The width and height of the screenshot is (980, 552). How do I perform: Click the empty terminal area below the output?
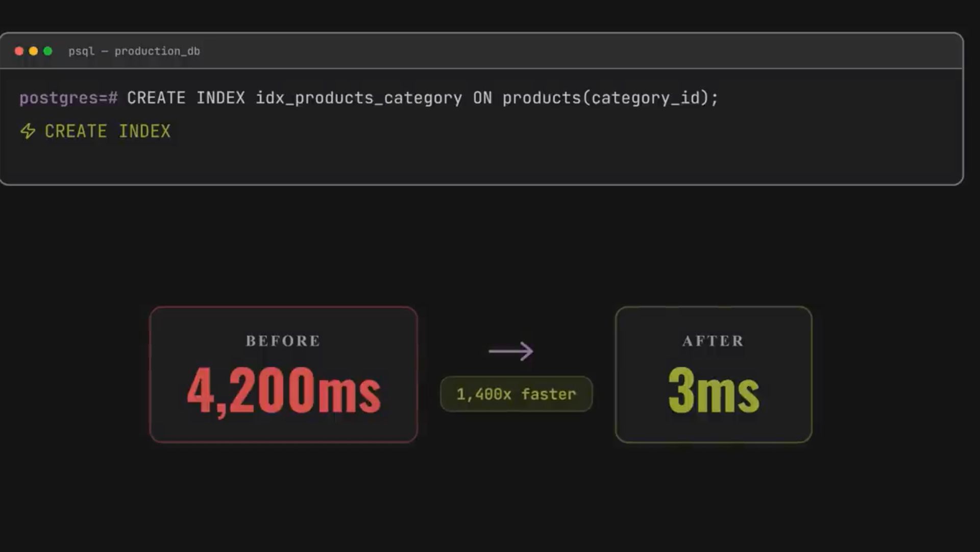tap(459, 163)
